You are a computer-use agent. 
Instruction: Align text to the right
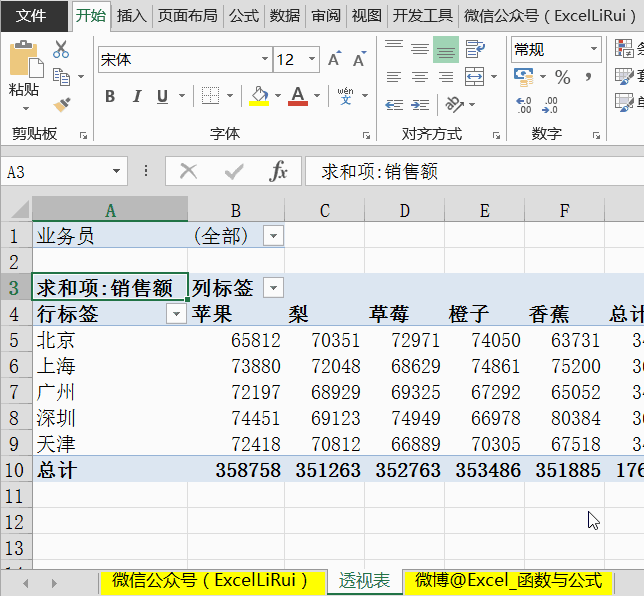pos(446,77)
